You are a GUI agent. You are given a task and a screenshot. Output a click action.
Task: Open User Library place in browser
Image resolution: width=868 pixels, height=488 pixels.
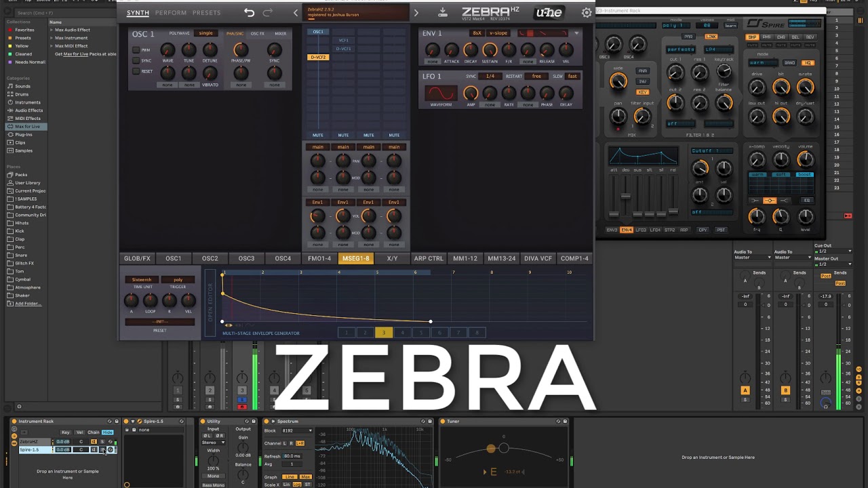coord(28,183)
